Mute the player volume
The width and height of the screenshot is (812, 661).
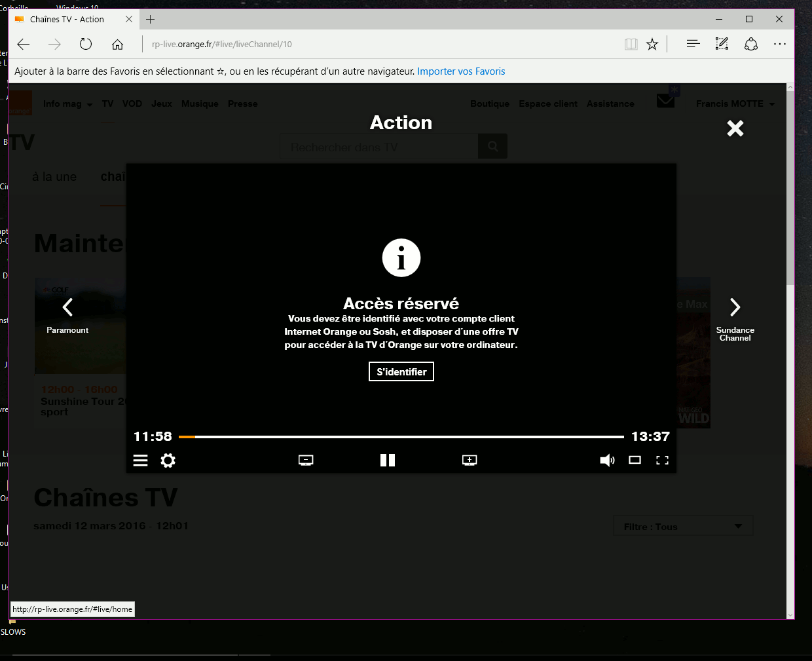click(x=607, y=460)
